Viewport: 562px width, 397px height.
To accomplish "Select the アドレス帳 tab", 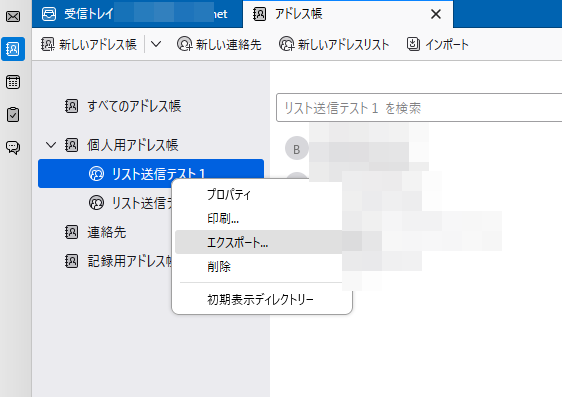I will pos(348,14).
